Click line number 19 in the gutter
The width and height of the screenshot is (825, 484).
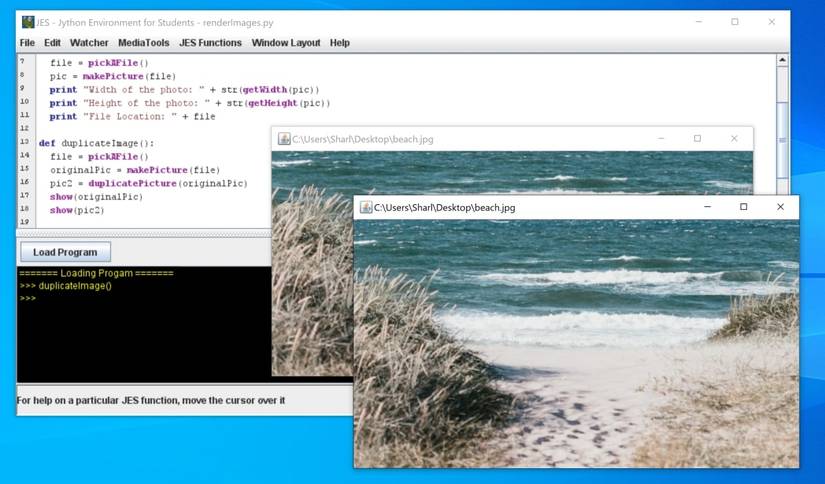tap(25, 221)
